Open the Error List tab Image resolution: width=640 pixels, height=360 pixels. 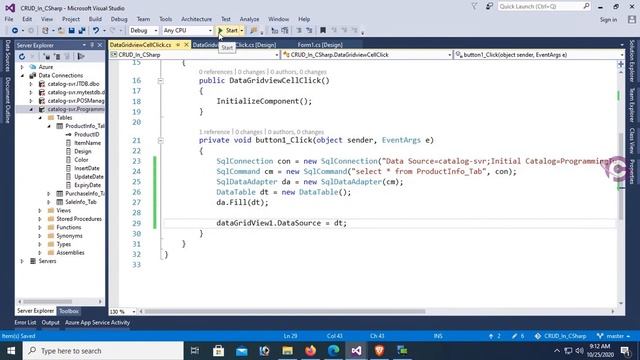(25, 322)
